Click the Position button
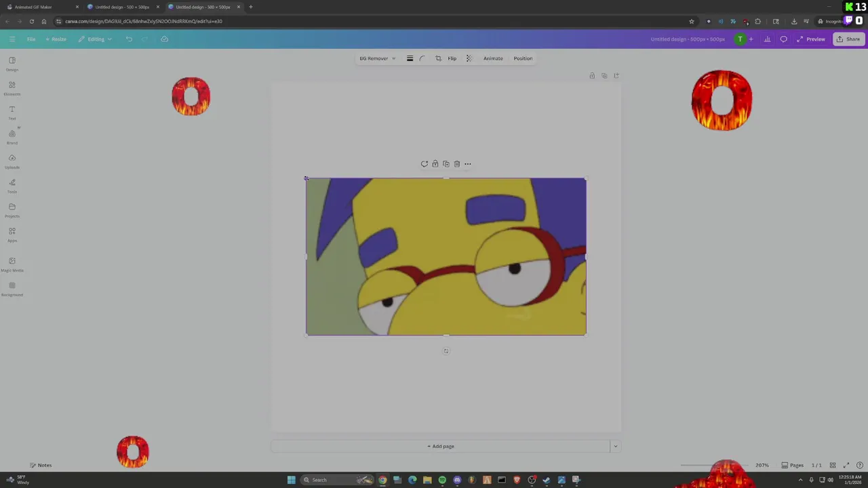Screen dimensions: 868x488 pyautogui.click(x=523, y=58)
